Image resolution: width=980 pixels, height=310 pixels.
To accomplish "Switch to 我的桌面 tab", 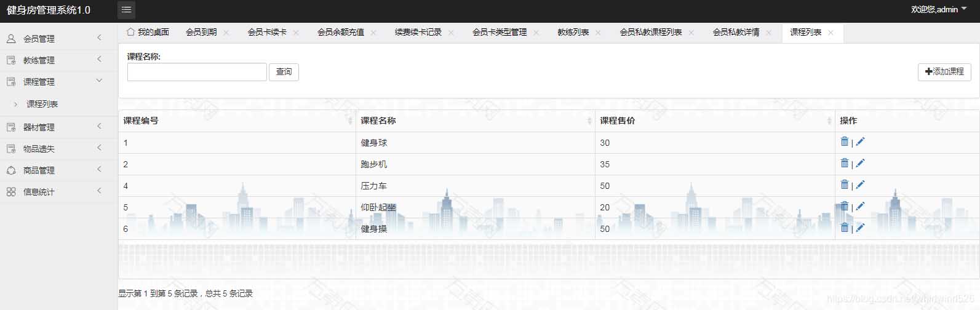I will tap(148, 32).
